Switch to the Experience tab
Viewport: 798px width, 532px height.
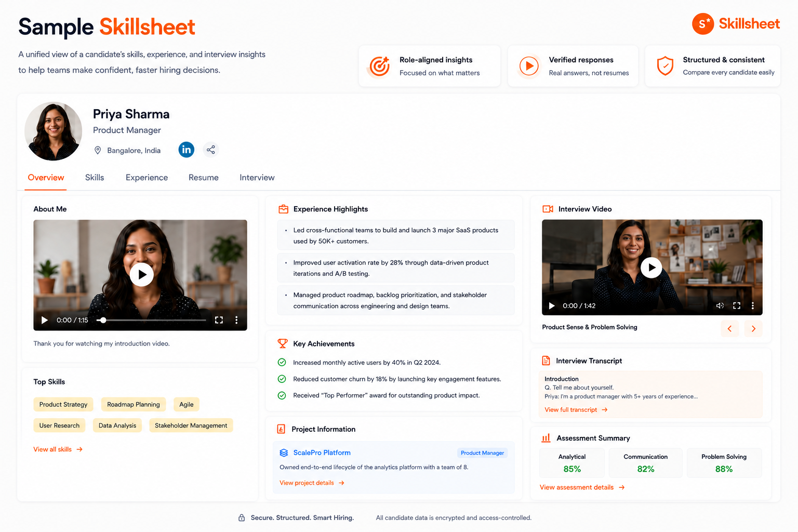coord(147,178)
